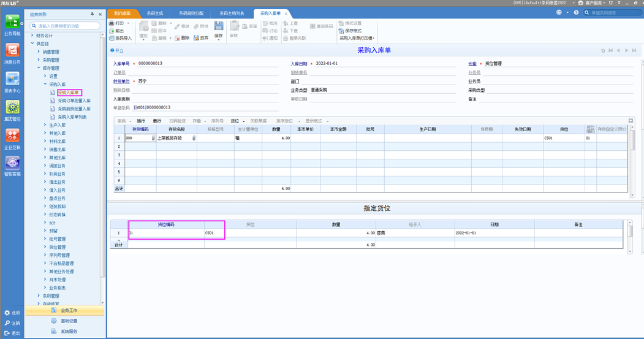The image size is (644, 339).
Task: Click the 放弃 discard icon
Action: click(x=196, y=38)
